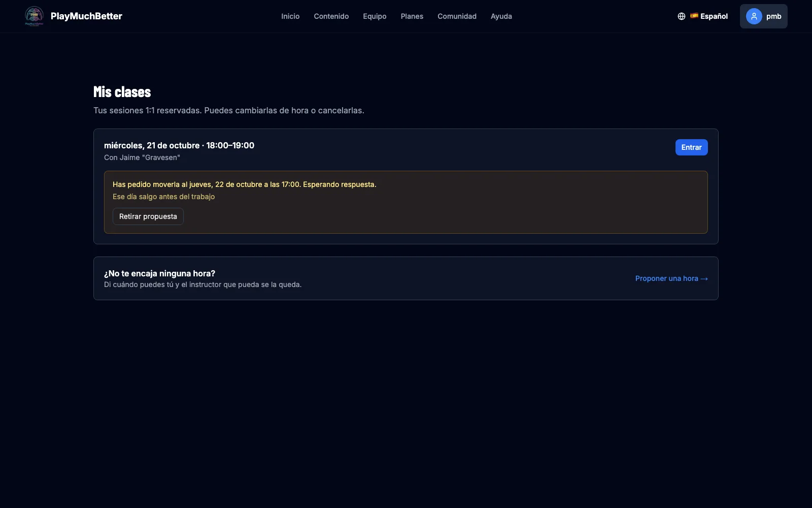Click the PlayMuchBetter brand name
This screenshot has width=812, height=508.
coord(86,16)
